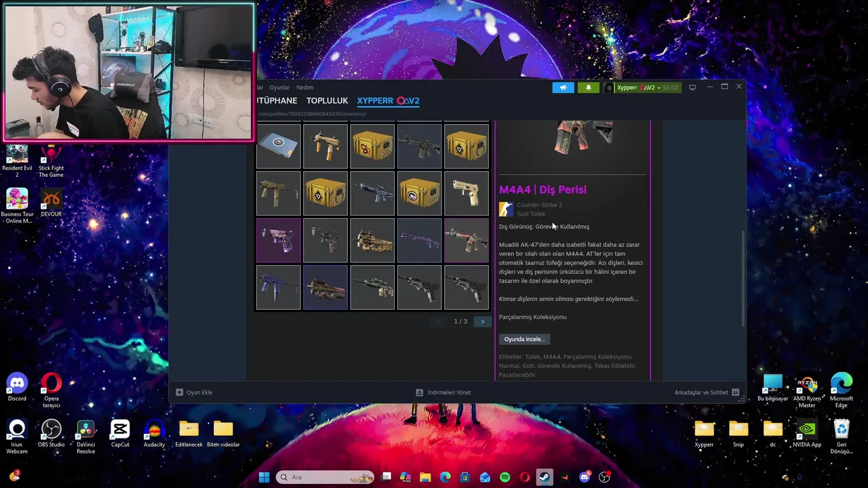Click the item details scrollbar
Viewport: 868px width, 488px height.
click(744, 278)
